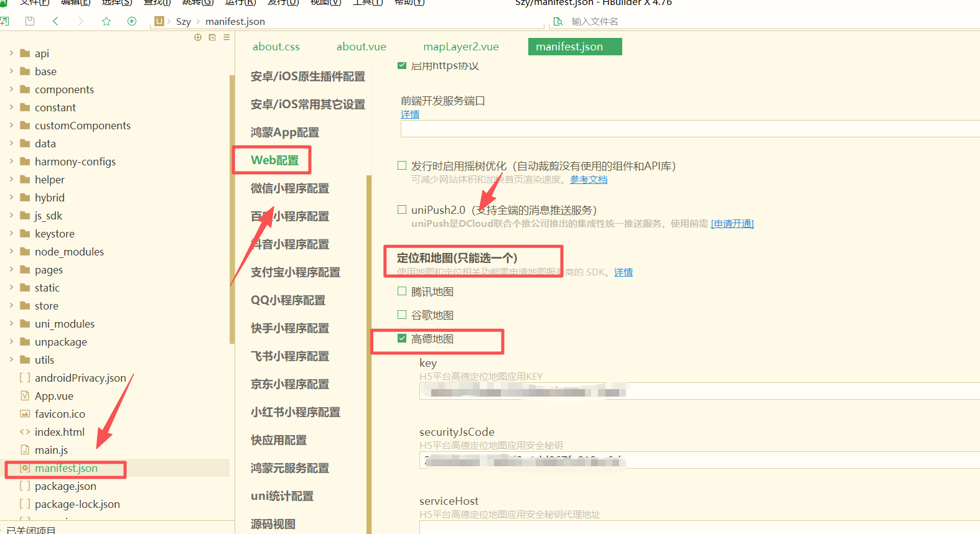
Task: Click the config navigation vertical scrollbar
Action: click(x=369, y=354)
